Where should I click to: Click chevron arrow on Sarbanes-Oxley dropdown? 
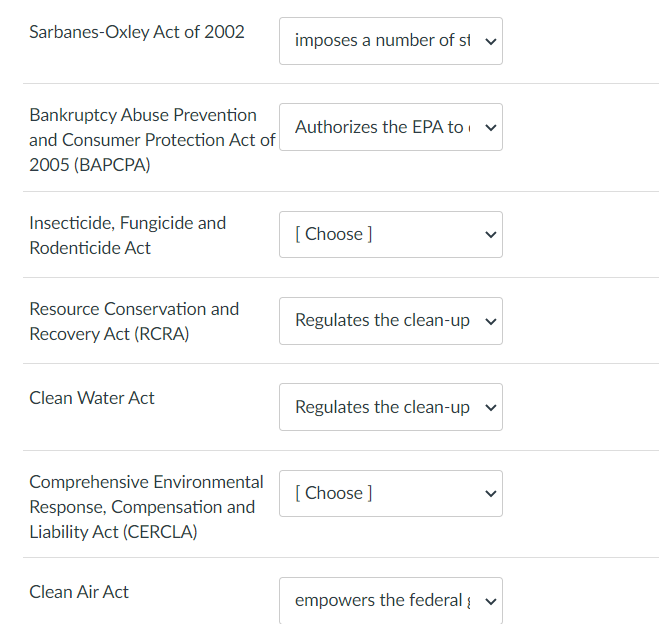click(489, 42)
